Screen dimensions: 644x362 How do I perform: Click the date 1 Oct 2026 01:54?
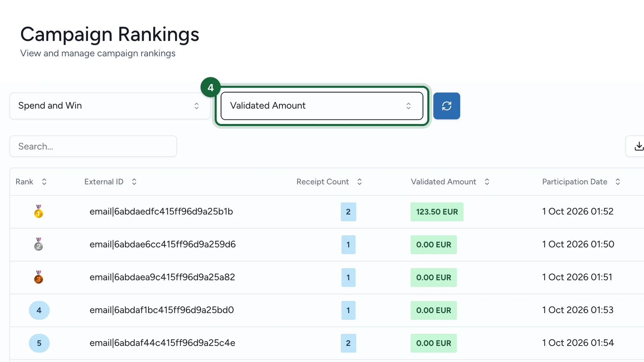(578, 343)
